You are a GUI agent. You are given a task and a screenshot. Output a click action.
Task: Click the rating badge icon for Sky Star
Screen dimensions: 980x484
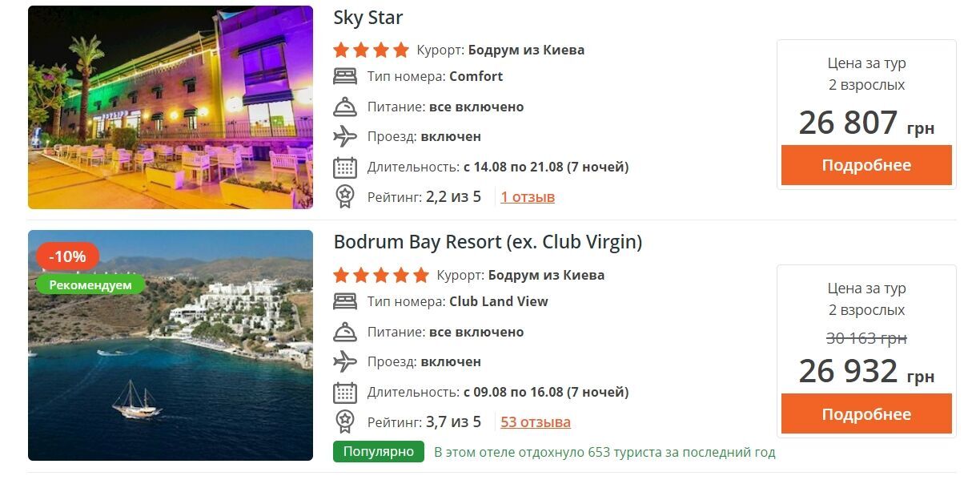tap(345, 196)
